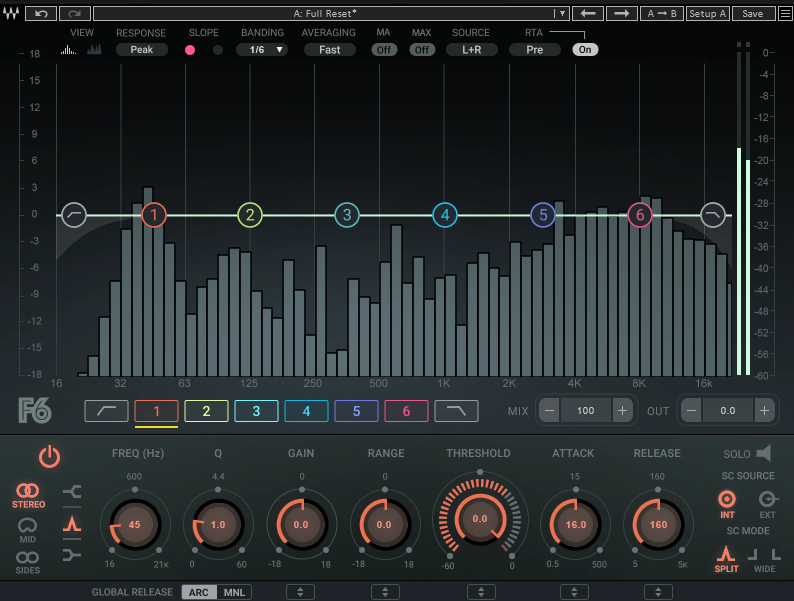This screenshot has height=601, width=794.
Task: Select the band 6 tab
Action: (406, 410)
